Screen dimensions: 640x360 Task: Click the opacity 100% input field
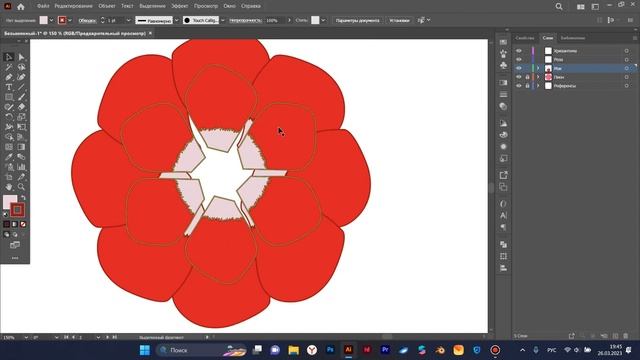275,20
